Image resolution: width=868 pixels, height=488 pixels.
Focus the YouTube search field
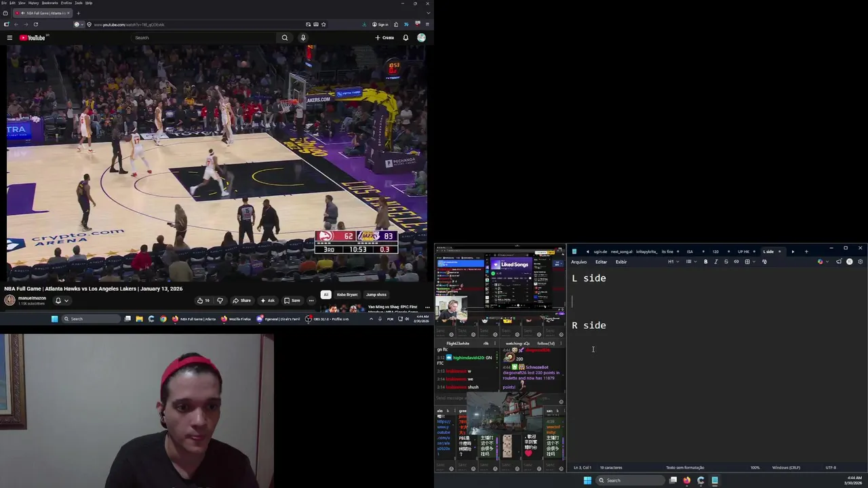[203, 38]
